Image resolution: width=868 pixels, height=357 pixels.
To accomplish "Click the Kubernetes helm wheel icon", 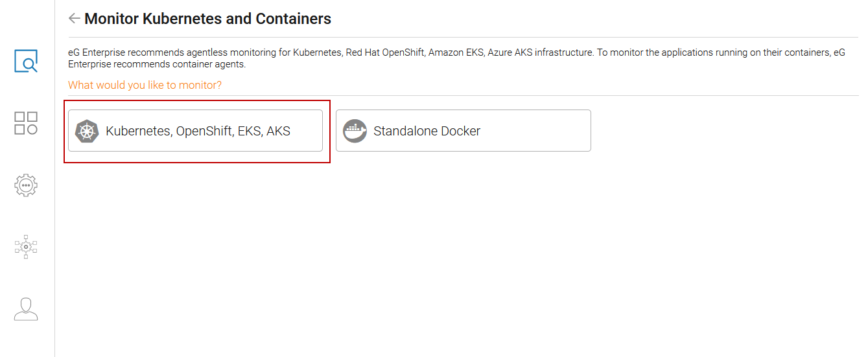I will [x=86, y=131].
